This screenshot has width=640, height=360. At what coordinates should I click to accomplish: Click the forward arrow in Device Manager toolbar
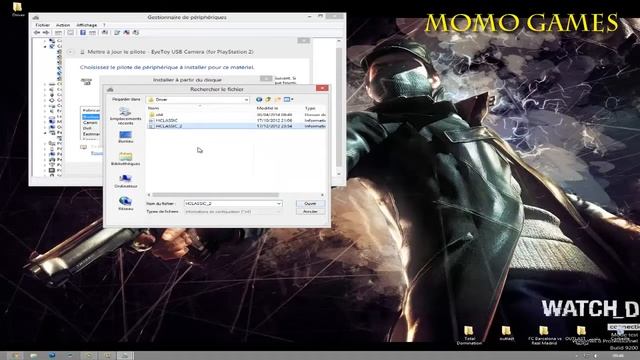pos(46,32)
